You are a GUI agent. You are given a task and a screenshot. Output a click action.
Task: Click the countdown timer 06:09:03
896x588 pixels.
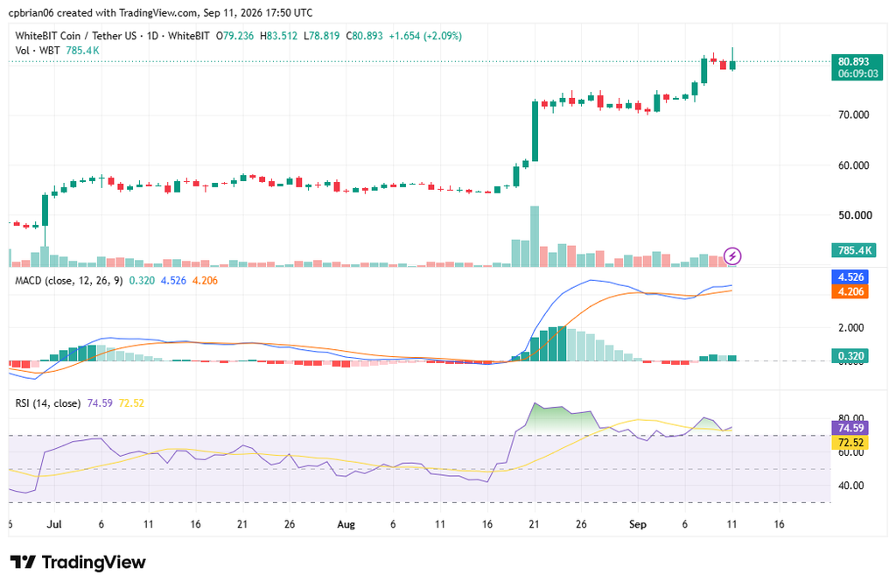coord(857,73)
